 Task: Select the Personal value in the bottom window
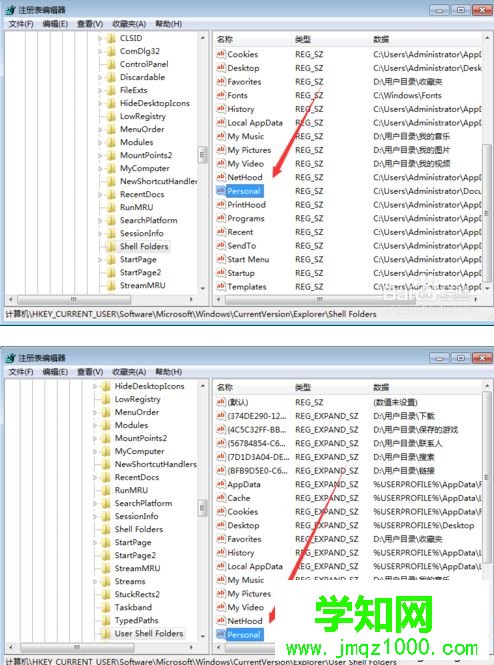(x=244, y=634)
